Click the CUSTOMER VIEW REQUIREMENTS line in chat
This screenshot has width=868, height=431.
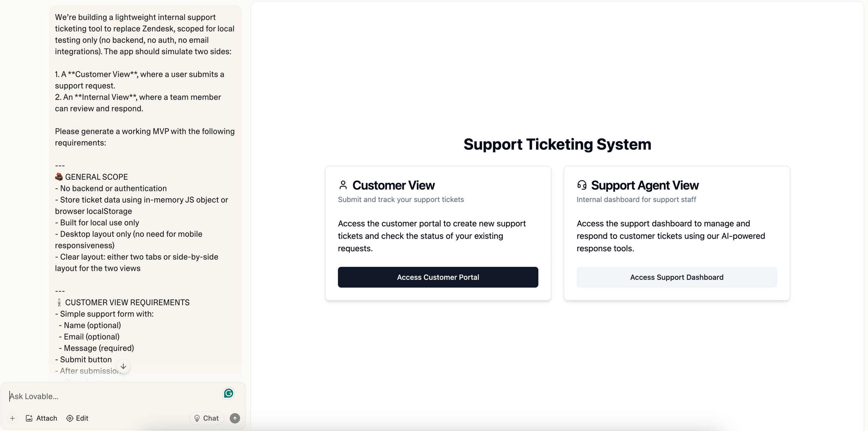tap(127, 302)
